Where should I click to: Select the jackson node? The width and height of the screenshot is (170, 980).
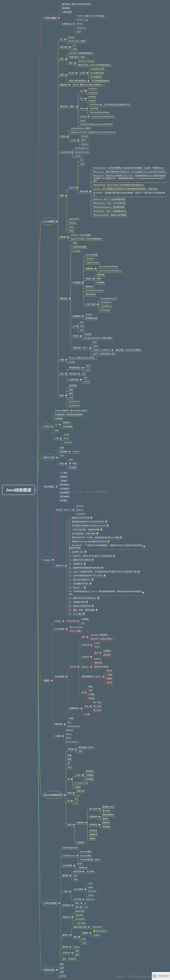pyautogui.click(x=85, y=144)
